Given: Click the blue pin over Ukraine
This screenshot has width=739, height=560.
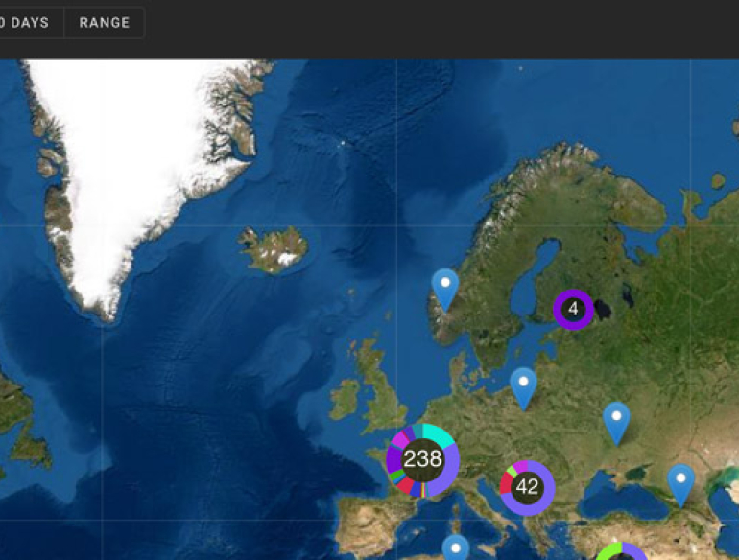Looking at the screenshot, I should pos(616,424).
